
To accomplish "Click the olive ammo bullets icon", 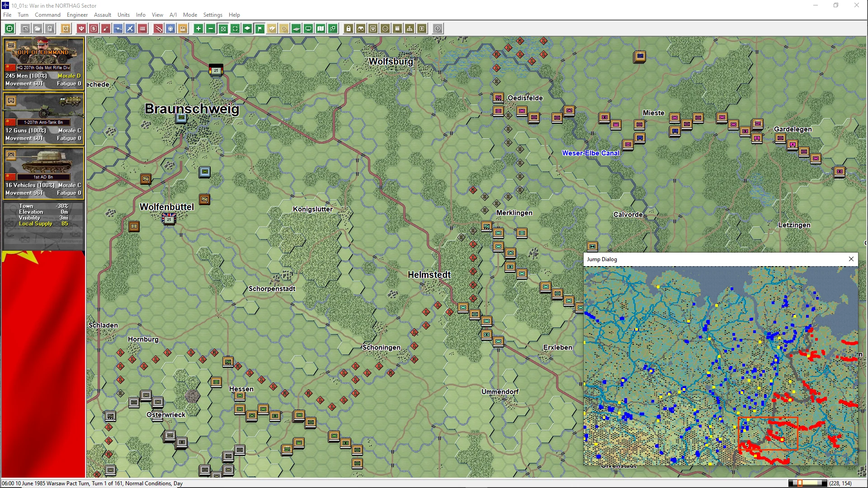I will point(397,29).
